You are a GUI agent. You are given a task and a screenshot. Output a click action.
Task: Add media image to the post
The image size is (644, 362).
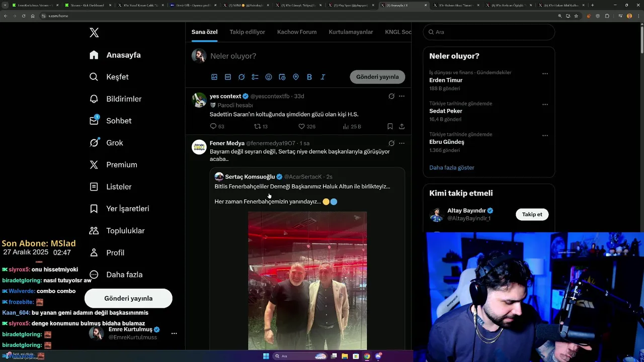(x=214, y=77)
